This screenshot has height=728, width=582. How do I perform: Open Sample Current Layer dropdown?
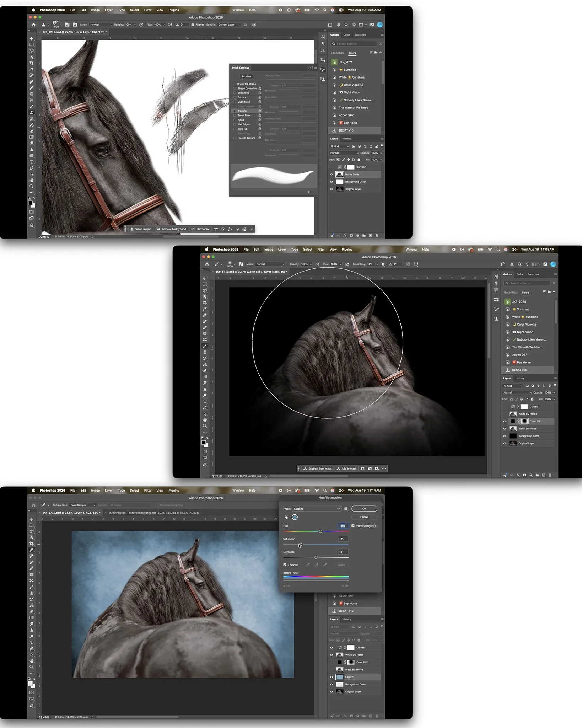point(229,25)
